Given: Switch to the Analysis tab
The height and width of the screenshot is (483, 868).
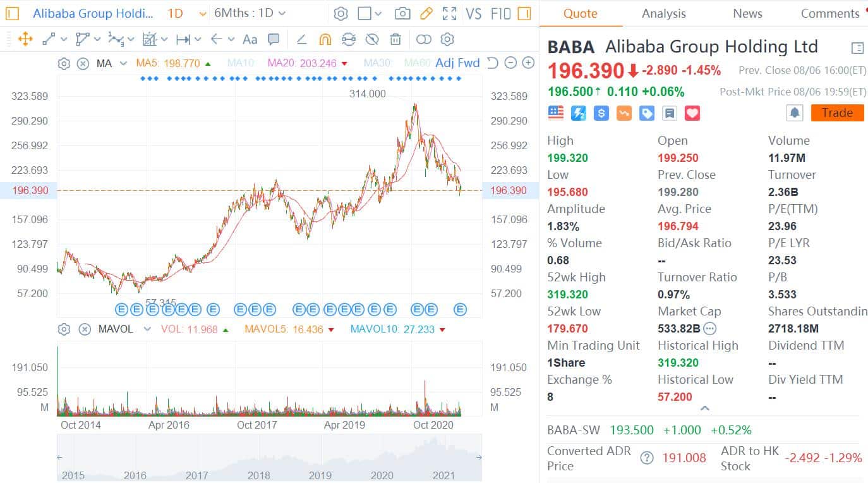Looking at the screenshot, I should coord(663,13).
